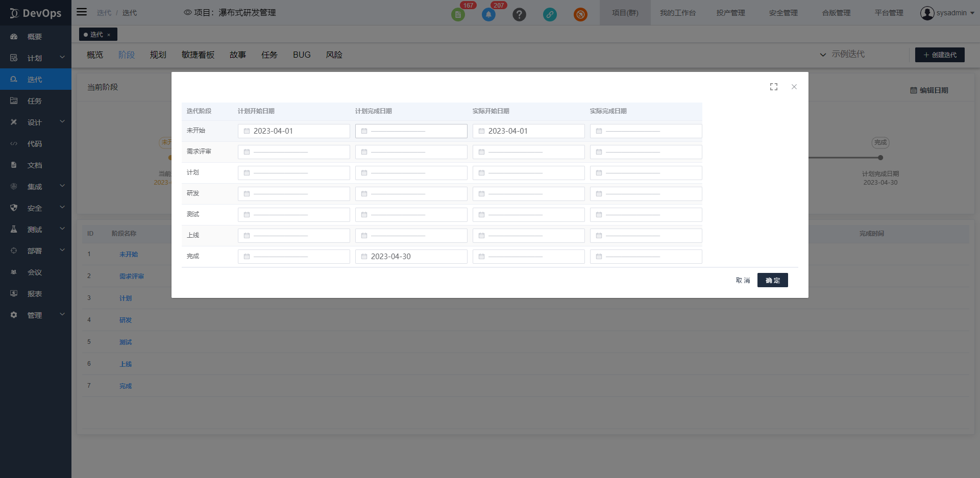Click the sysadmin user avatar icon

(927, 13)
